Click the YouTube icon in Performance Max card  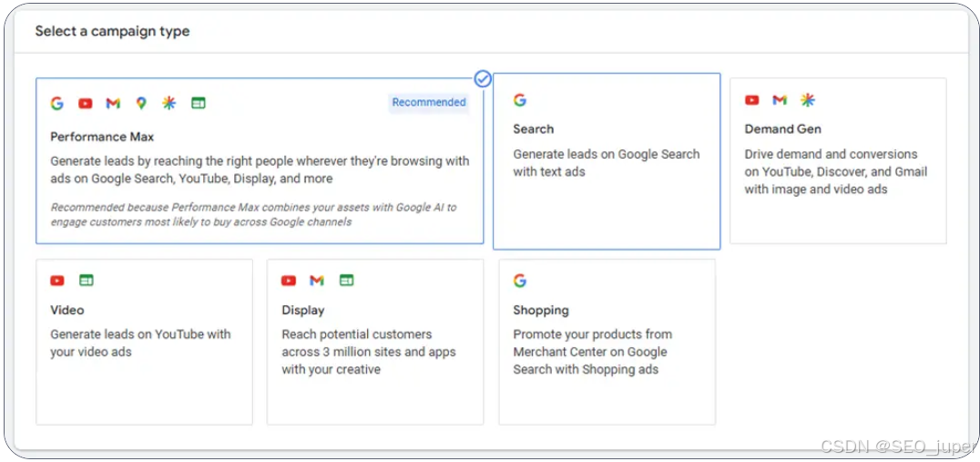(x=86, y=103)
